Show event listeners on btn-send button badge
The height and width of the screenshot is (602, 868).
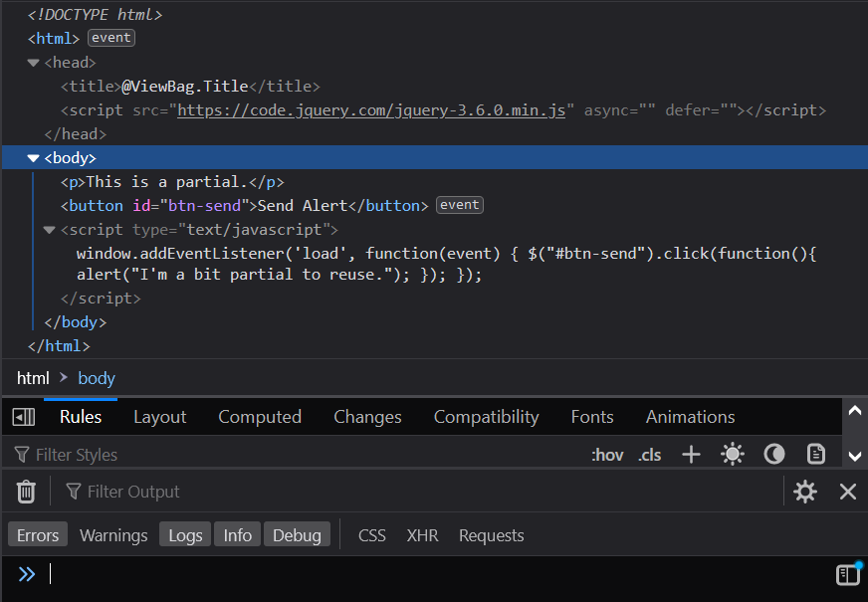(460, 205)
